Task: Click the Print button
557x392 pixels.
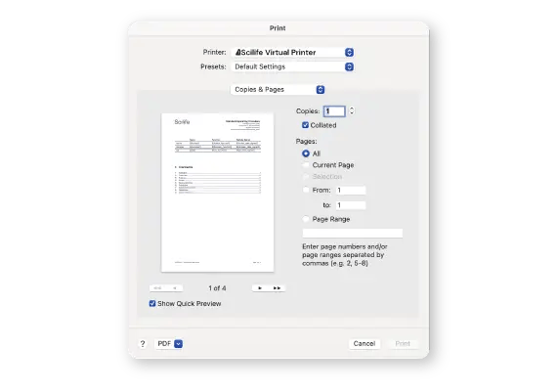Action: tap(403, 344)
